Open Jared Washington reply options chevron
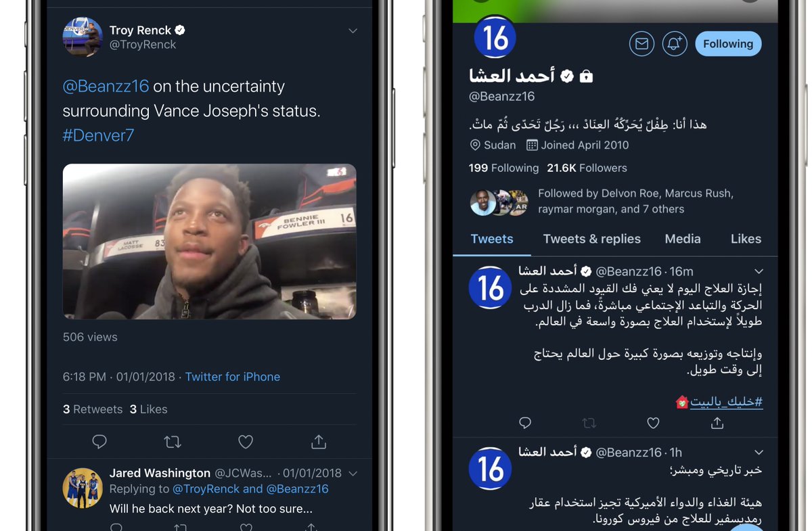 coord(353,474)
